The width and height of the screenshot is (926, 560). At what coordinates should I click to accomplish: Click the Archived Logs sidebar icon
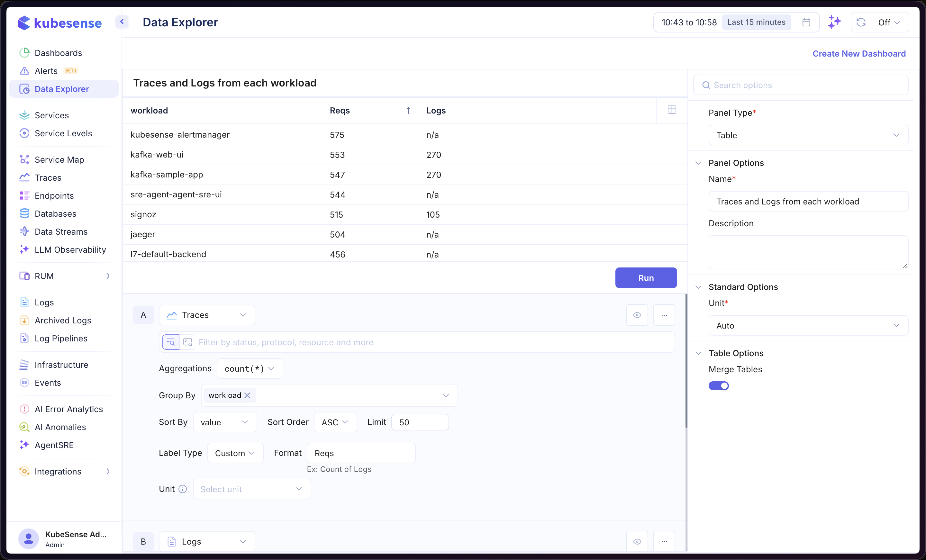click(24, 320)
